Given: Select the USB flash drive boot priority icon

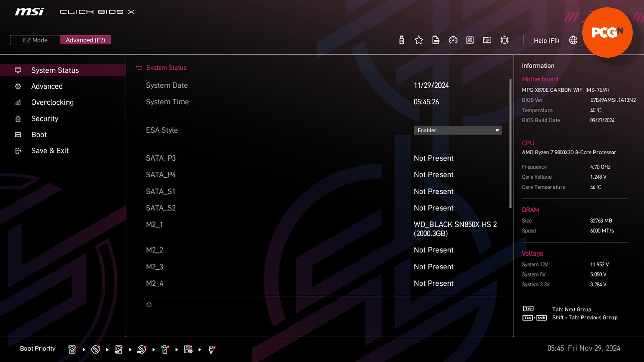Looking at the screenshot, I should (x=165, y=349).
